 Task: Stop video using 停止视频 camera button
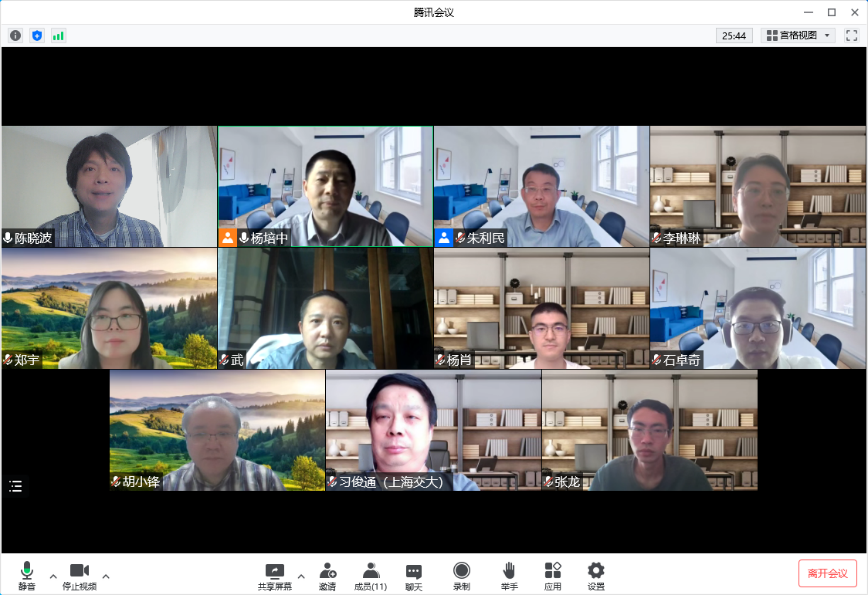[79, 575]
